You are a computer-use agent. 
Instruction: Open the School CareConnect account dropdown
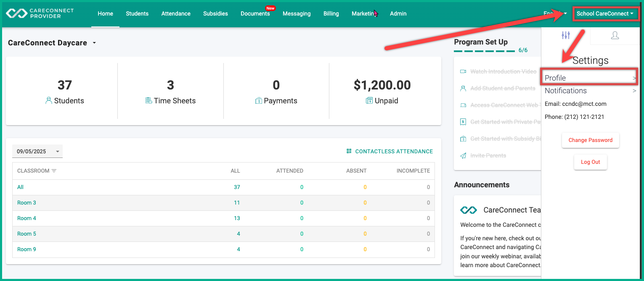coord(605,13)
